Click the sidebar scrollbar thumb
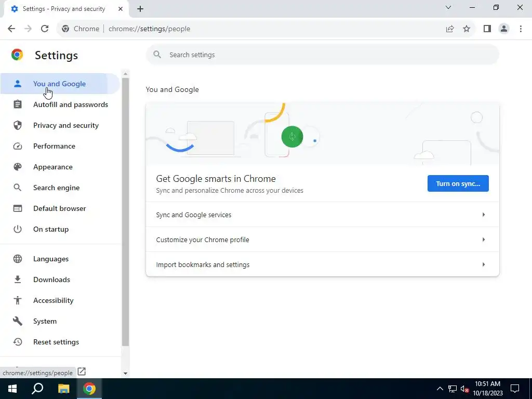 pos(125,212)
